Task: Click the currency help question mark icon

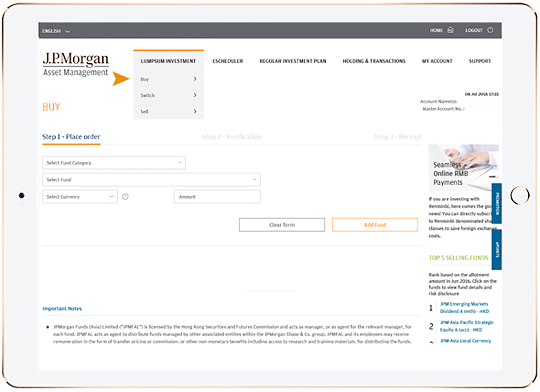Action: click(125, 197)
